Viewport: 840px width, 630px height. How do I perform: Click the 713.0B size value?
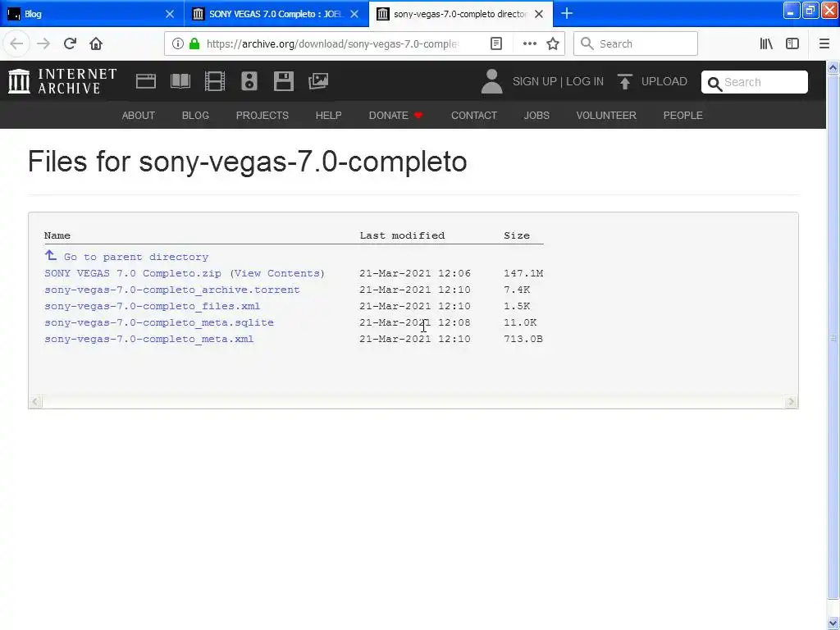523,339
